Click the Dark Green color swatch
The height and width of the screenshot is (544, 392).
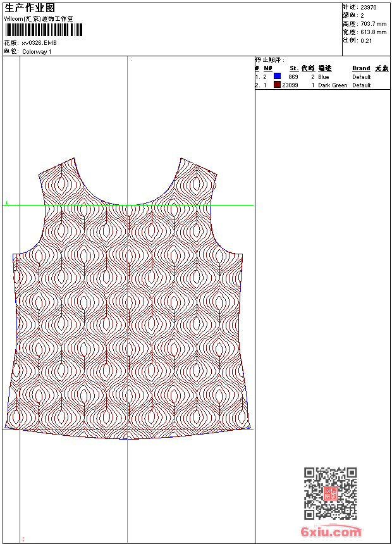[277, 85]
